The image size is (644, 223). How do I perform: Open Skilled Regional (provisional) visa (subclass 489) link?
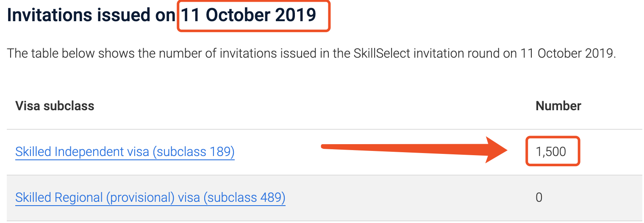point(150,198)
